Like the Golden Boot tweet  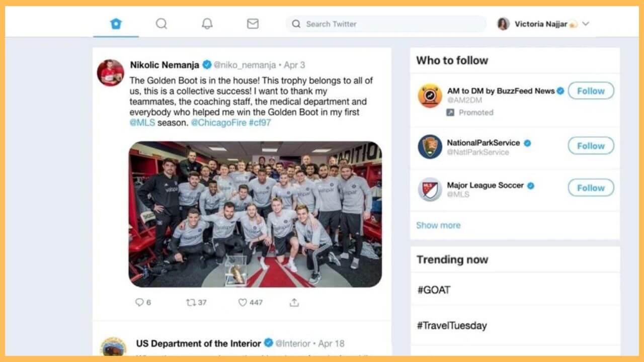click(243, 302)
